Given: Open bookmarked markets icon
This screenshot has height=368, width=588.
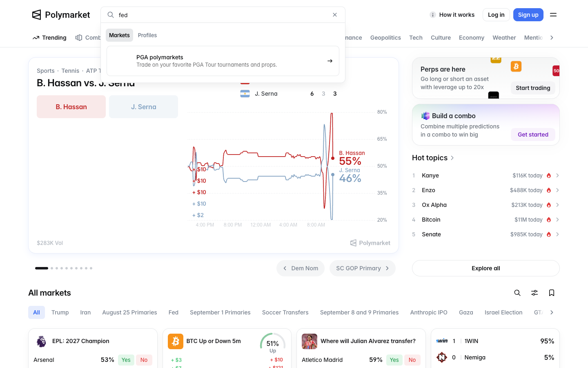Looking at the screenshot, I should tap(552, 293).
